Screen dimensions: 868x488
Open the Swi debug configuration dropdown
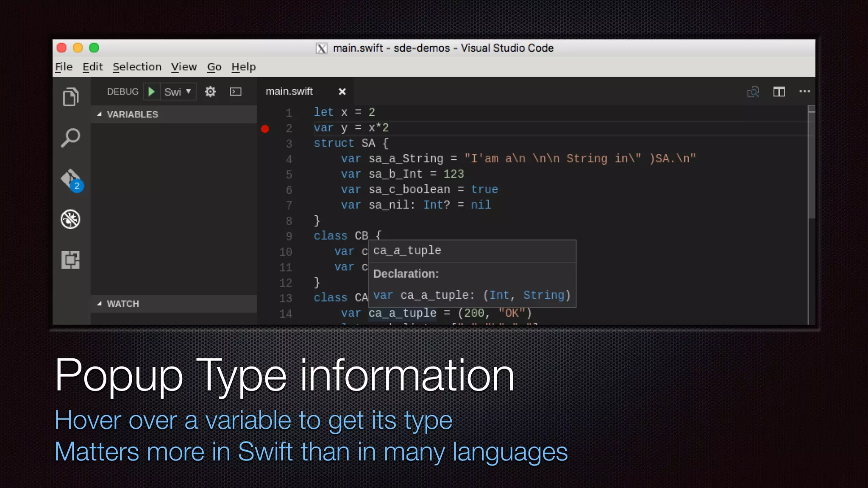pyautogui.click(x=178, y=91)
